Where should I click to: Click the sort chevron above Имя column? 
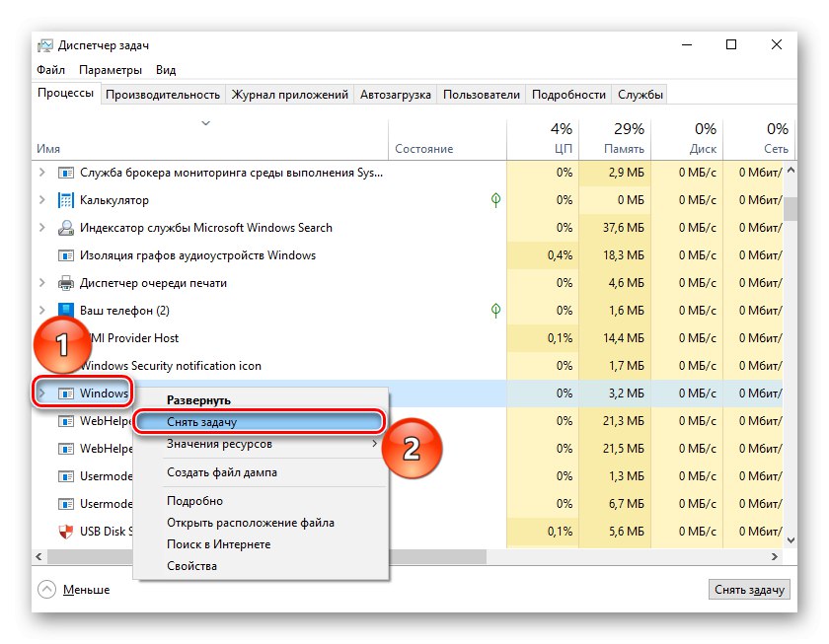point(205,123)
